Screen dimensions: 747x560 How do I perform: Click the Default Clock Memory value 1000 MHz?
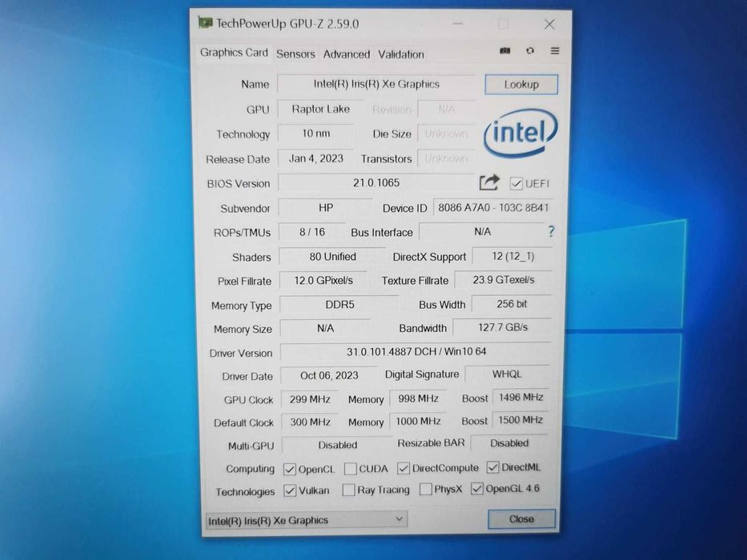point(418,421)
